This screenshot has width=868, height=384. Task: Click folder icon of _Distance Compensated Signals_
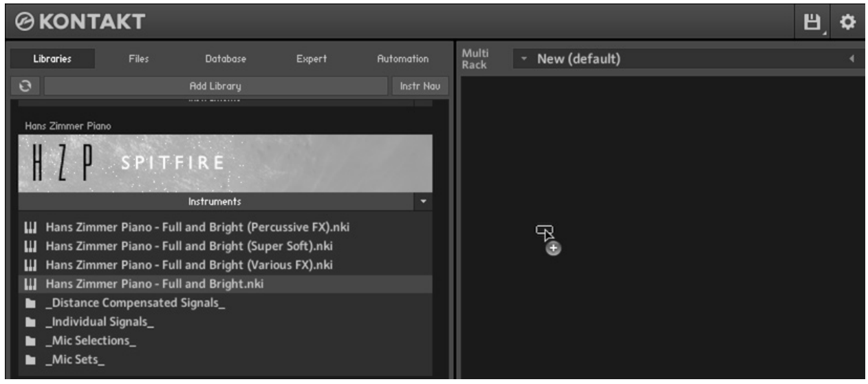click(x=30, y=303)
